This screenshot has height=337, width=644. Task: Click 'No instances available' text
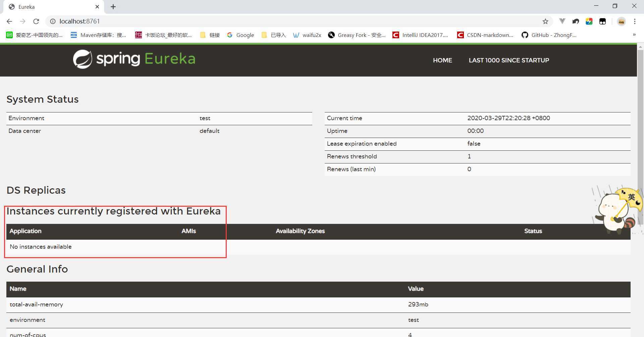point(41,247)
